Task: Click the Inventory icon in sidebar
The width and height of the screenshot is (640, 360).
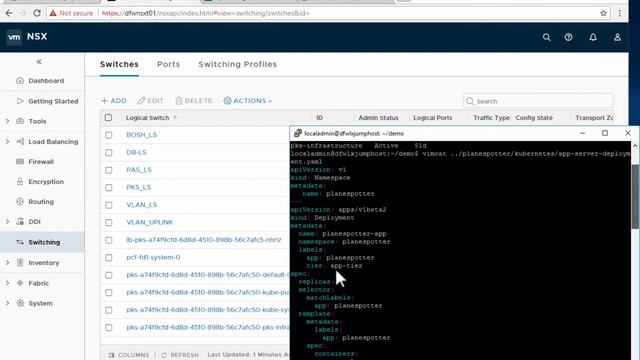Action: click(20, 262)
